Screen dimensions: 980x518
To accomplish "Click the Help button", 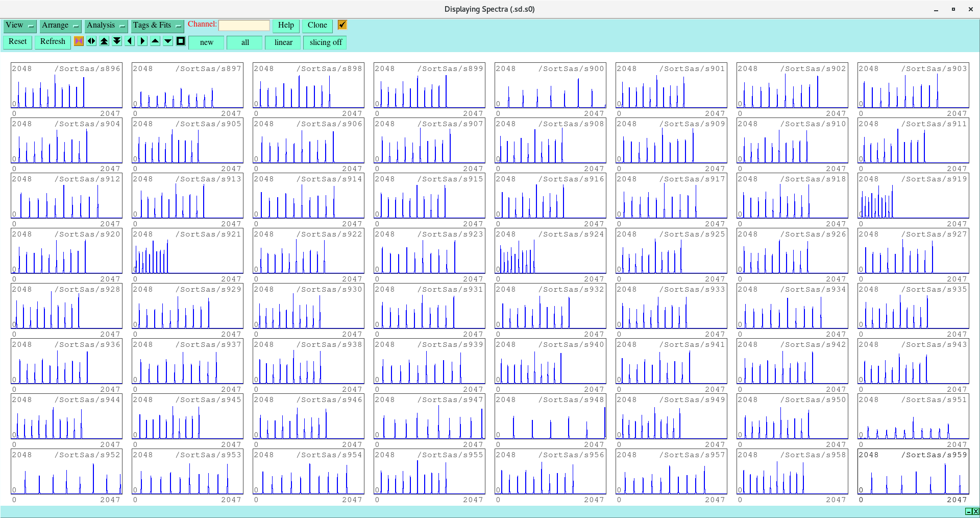I will pos(286,26).
